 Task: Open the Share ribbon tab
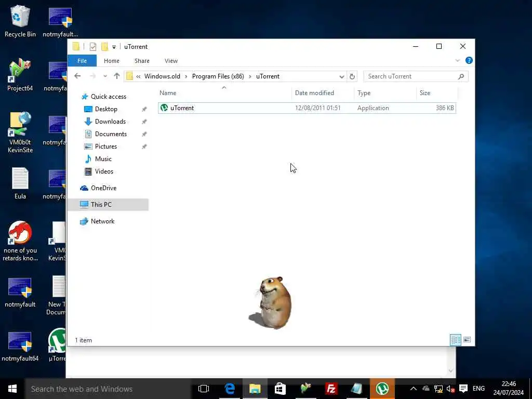pyautogui.click(x=142, y=61)
